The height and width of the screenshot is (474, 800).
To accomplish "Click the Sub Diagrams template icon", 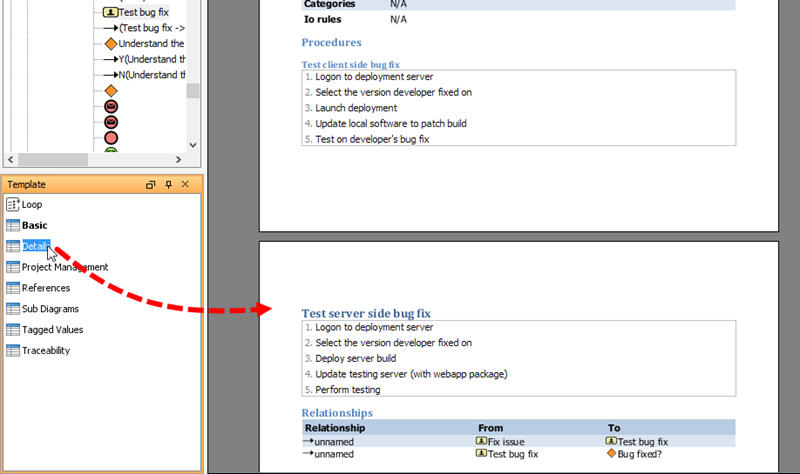I will point(13,309).
